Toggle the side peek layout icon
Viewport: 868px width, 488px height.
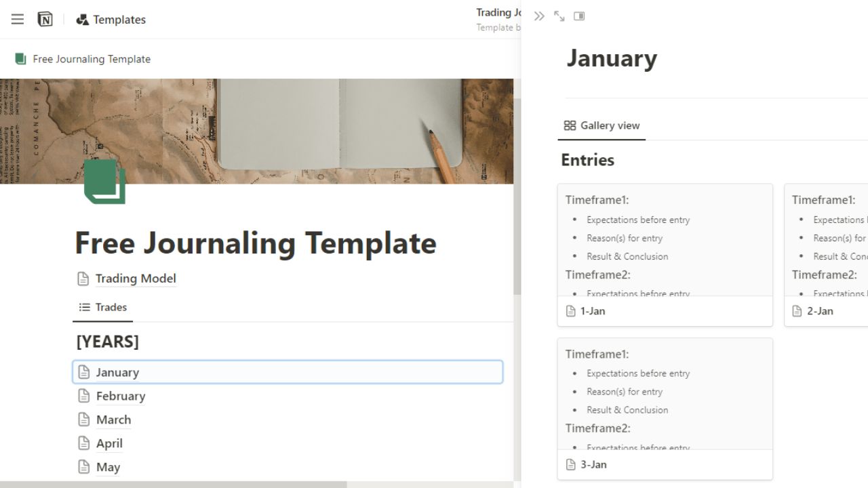[x=578, y=16]
